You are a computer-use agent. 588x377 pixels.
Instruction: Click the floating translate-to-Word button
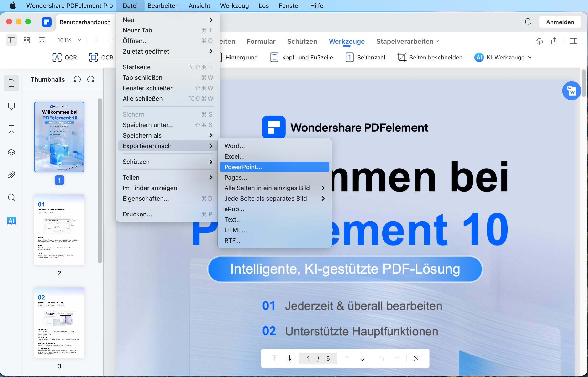pyautogui.click(x=572, y=91)
